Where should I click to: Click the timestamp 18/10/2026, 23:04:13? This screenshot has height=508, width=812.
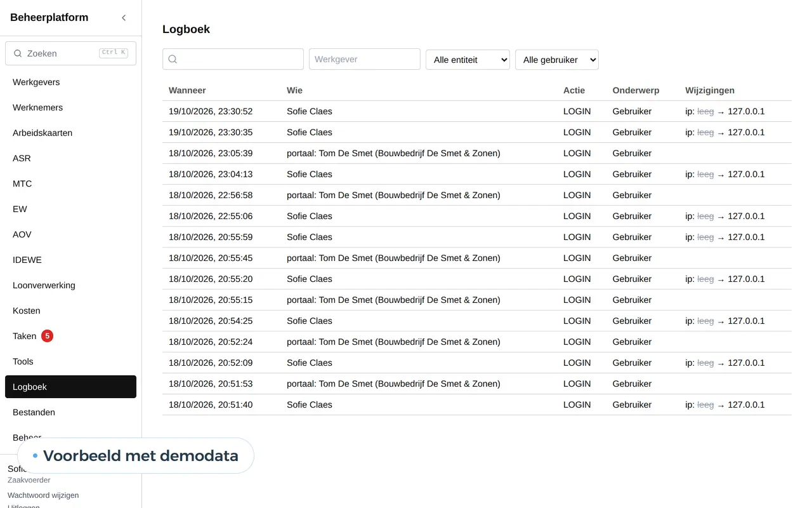pyautogui.click(x=211, y=174)
